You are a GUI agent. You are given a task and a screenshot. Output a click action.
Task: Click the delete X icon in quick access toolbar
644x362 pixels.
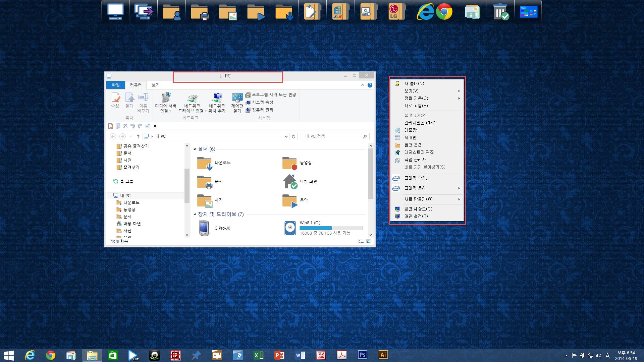(125, 126)
